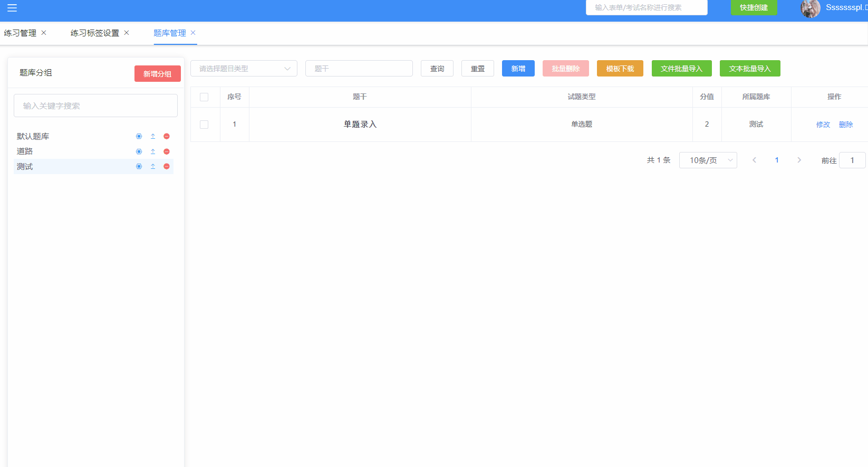This screenshot has width=868, height=467.
Task: Go to previous page arrow
Action: point(754,160)
